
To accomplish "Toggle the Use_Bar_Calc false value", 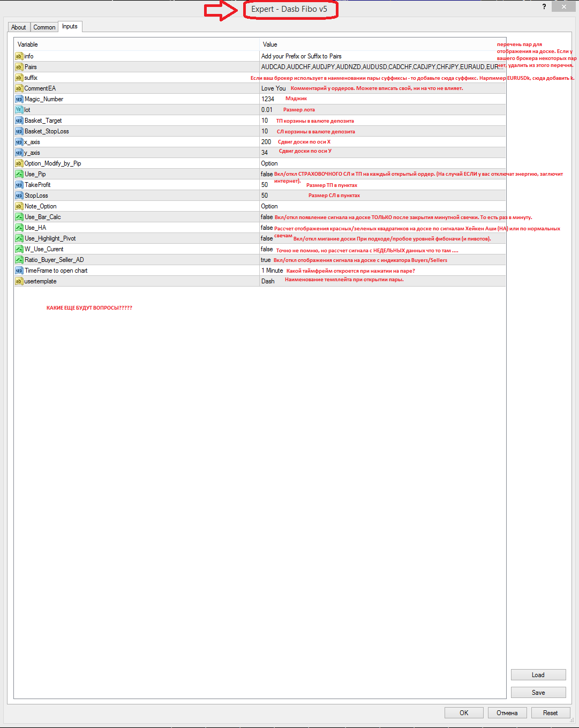I will click(x=267, y=217).
